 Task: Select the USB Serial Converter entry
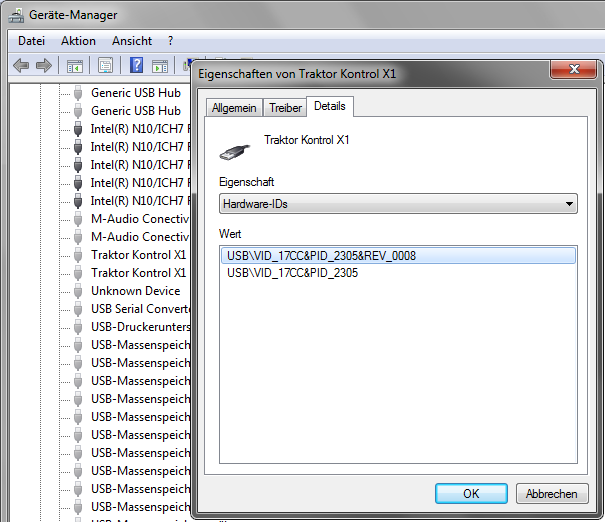(x=140, y=309)
